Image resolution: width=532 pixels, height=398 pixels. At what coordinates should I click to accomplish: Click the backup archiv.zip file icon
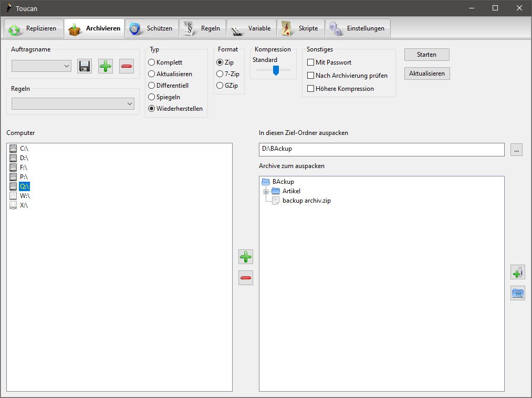pyautogui.click(x=276, y=201)
